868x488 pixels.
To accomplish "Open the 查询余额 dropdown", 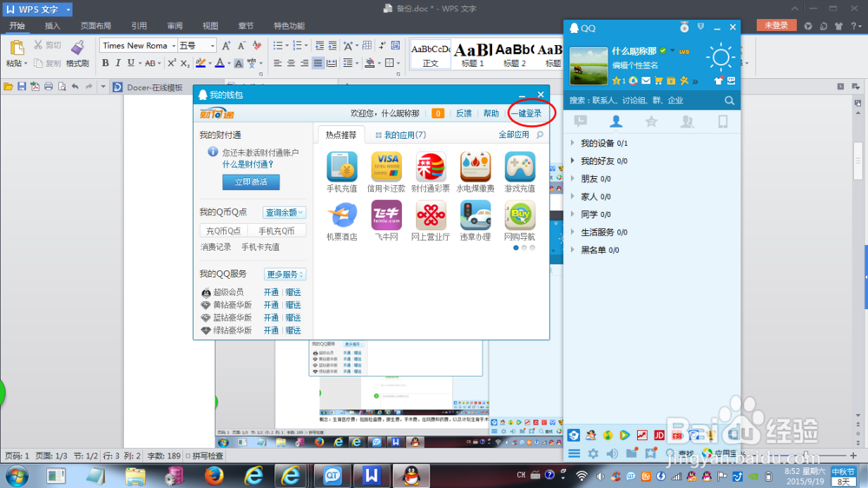I will 284,213.
